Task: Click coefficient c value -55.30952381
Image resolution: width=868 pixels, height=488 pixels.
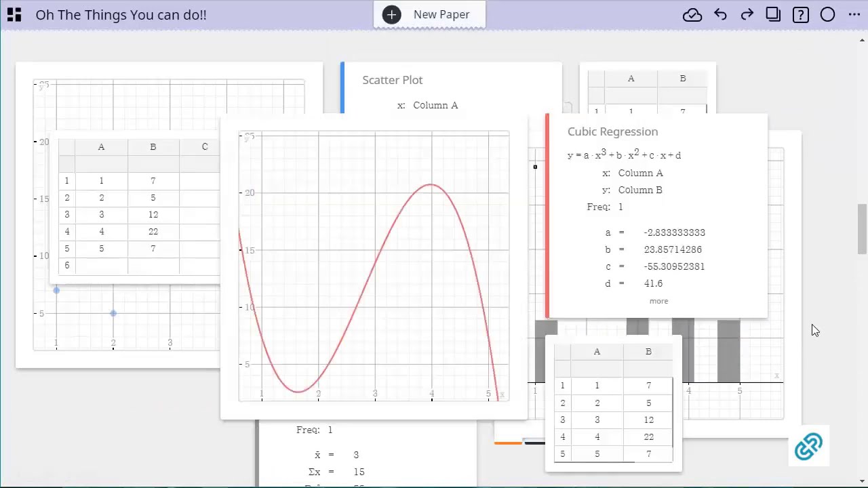Action: pyautogui.click(x=674, y=266)
